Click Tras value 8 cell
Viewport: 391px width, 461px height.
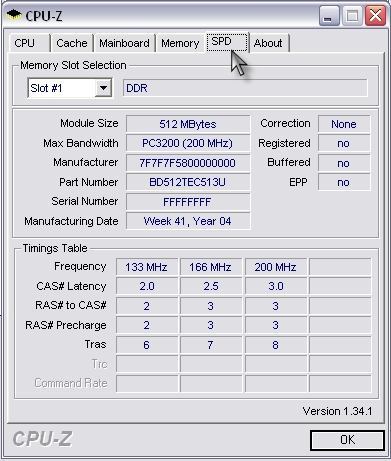click(x=276, y=345)
